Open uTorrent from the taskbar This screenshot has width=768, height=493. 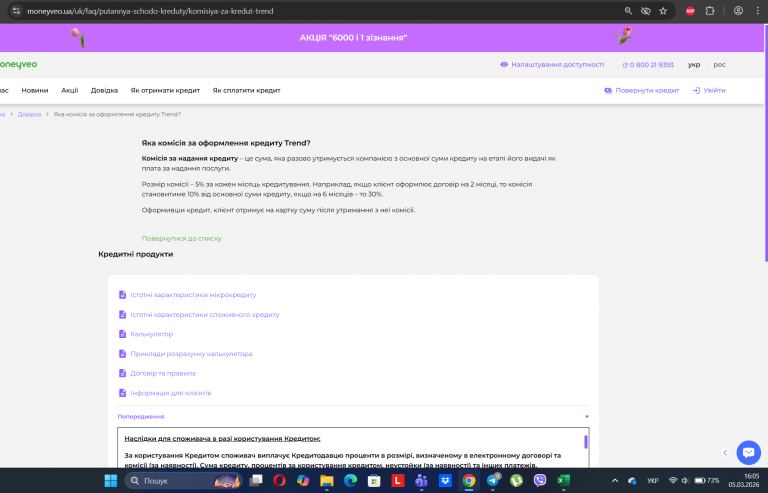516,481
